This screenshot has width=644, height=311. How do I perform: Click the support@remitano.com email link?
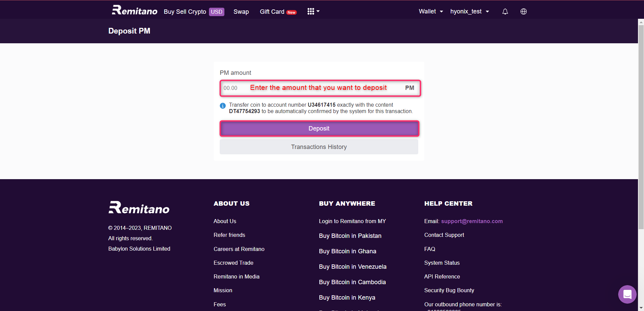pos(472,221)
